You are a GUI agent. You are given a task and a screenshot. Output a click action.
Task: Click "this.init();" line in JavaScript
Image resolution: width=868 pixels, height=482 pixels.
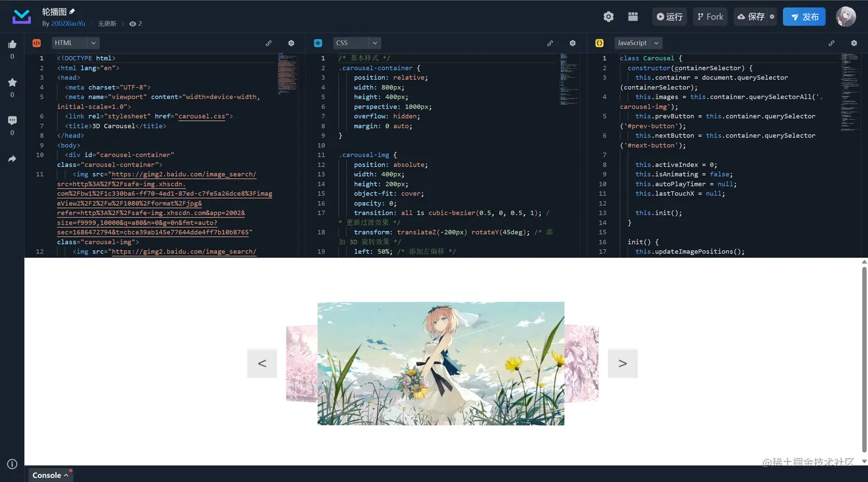click(659, 213)
